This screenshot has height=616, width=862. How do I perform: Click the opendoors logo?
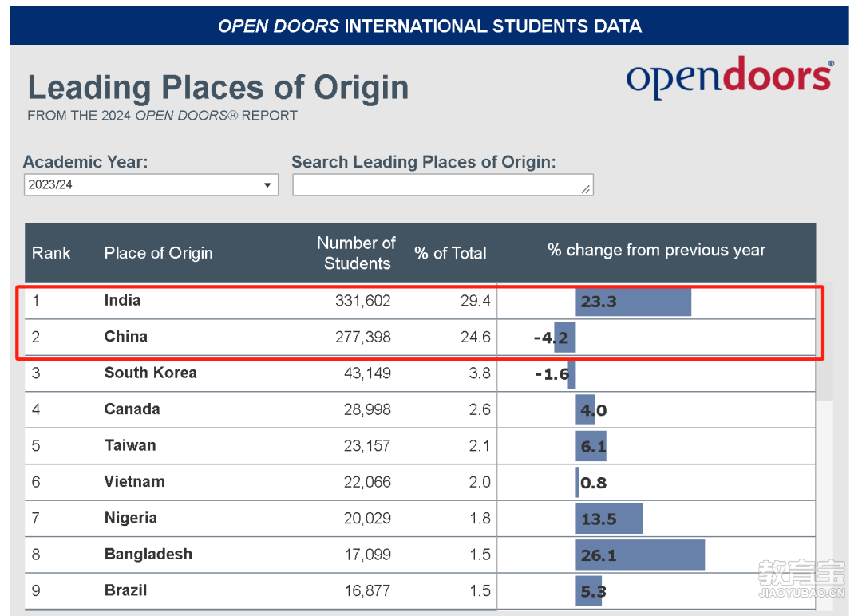(730, 77)
